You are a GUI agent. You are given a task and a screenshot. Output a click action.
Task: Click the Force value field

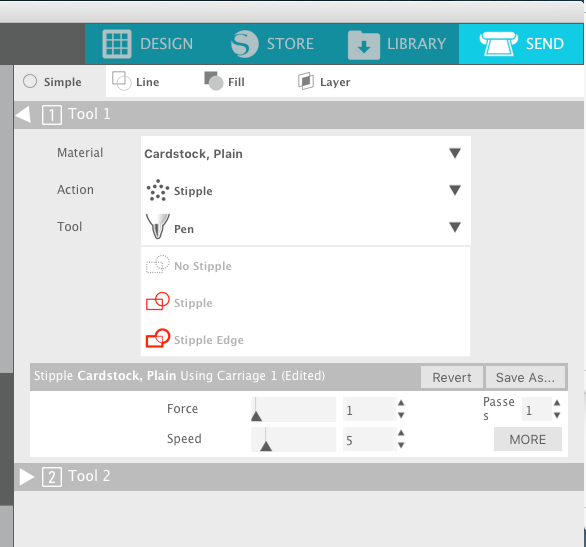(x=369, y=410)
